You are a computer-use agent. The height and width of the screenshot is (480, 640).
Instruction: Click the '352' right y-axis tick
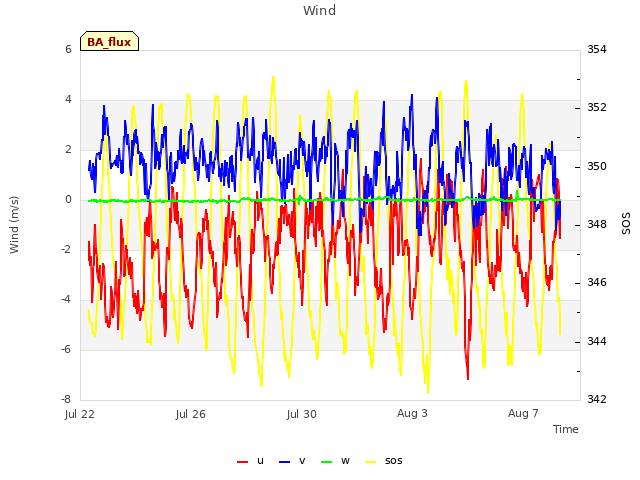pos(597,107)
